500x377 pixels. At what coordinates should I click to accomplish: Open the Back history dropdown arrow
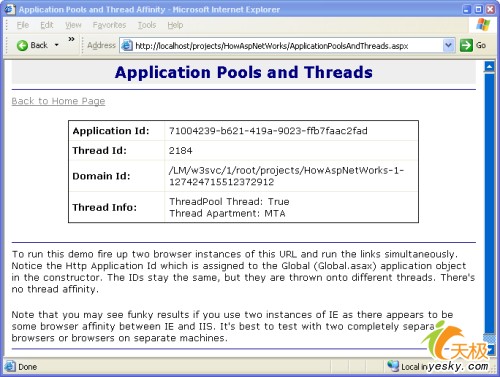pyautogui.click(x=57, y=45)
